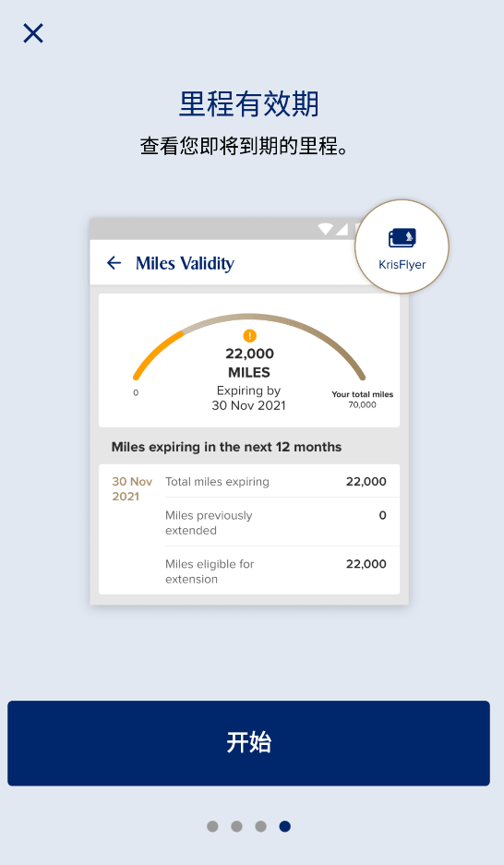
Task: Select the fourth active page dot
Action: [284, 826]
